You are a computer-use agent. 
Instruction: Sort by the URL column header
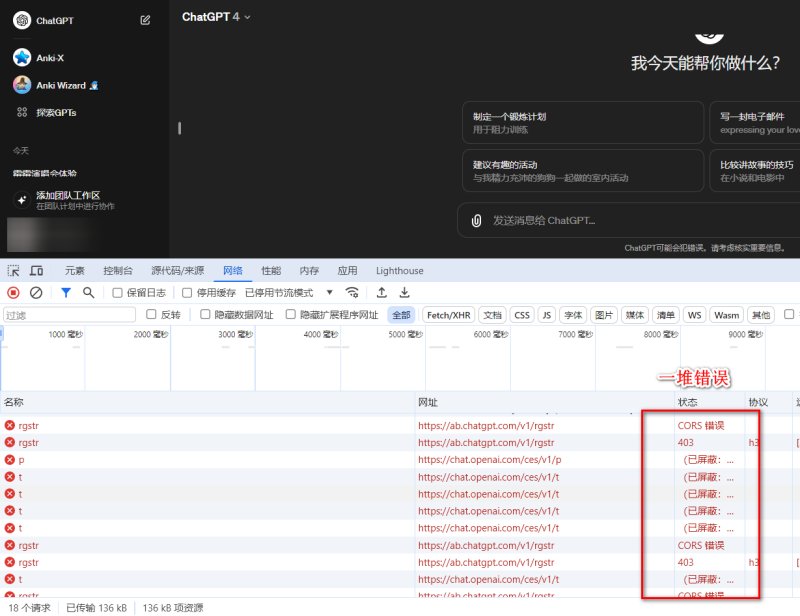544,402
